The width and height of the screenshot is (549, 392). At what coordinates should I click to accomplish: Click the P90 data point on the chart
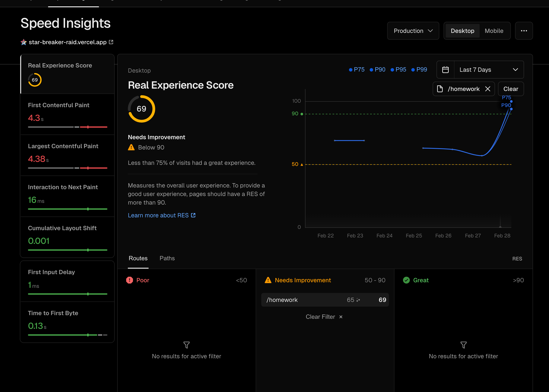(511, 109)
